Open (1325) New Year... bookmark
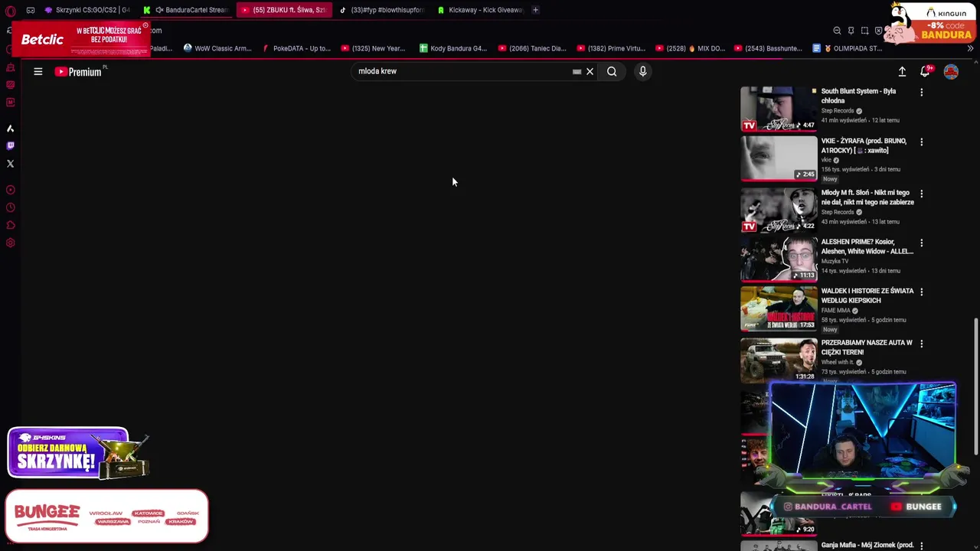 pyautogui.click(x=373, y=48)
